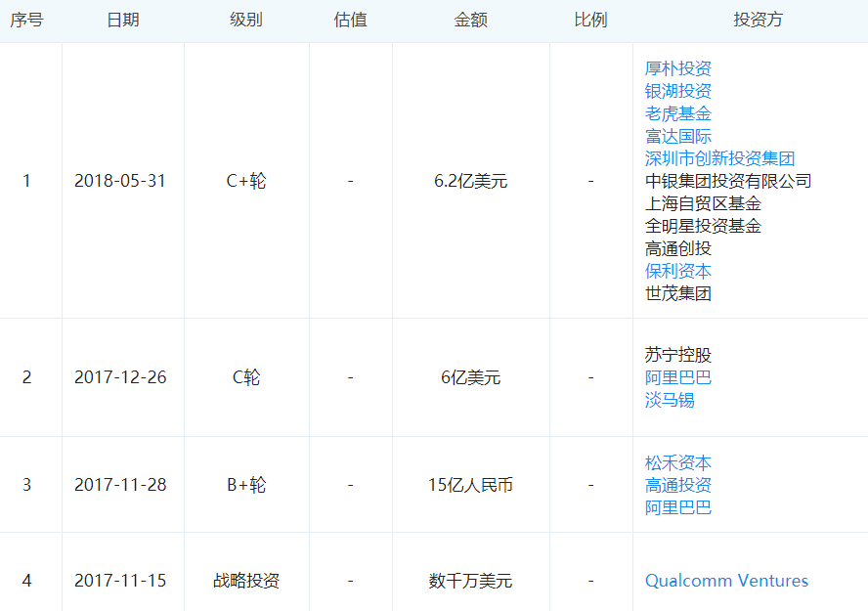Click the date 2017-11-15
Screen dimensions: 868x611
click(x=120, y=581)
